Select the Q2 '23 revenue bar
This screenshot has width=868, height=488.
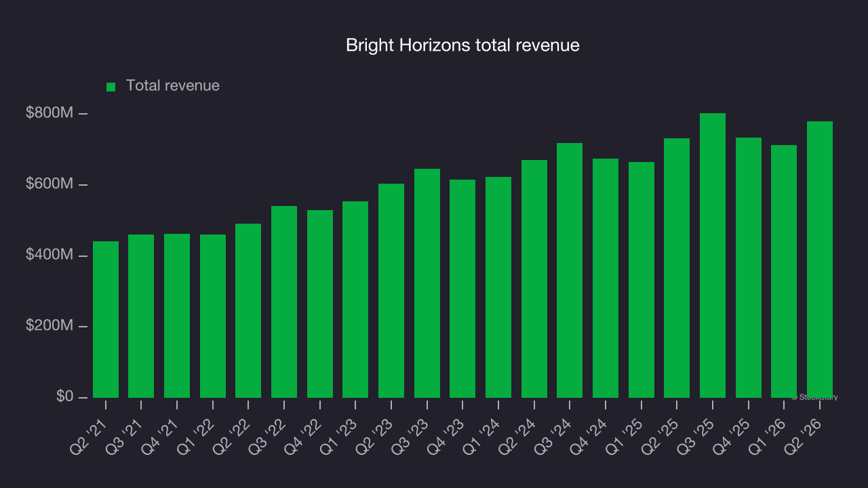click(x=391, y=291)
